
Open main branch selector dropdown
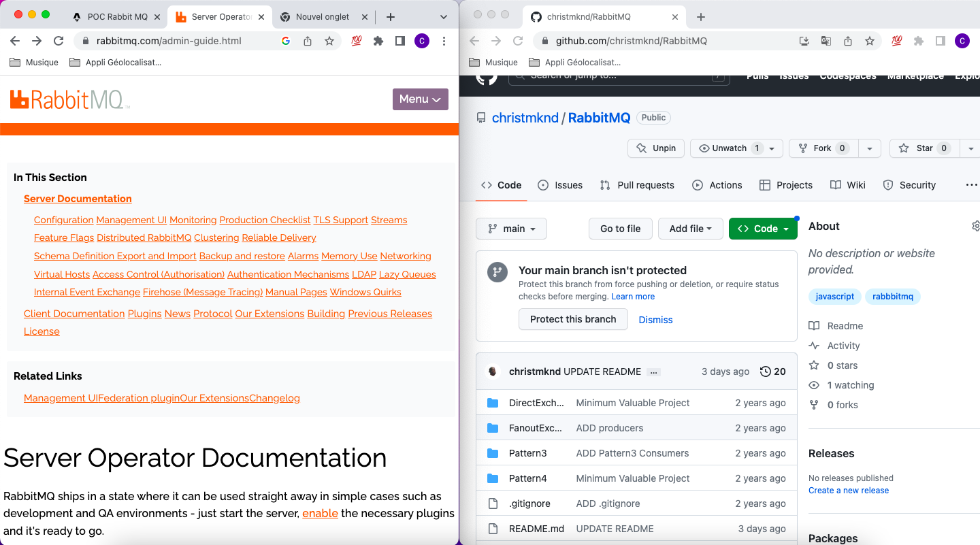click(512, 229)
